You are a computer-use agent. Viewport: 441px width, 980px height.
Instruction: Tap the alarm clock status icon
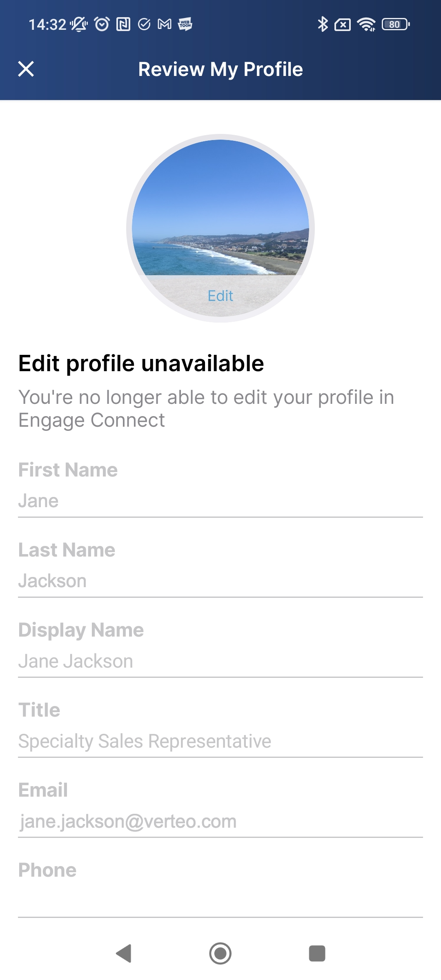click(x=102, y=24)
